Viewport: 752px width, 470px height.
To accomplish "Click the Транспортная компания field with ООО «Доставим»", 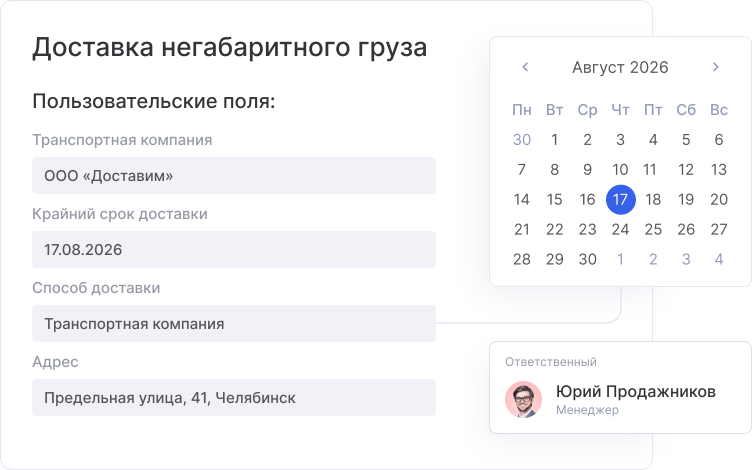I will point(234,176).
